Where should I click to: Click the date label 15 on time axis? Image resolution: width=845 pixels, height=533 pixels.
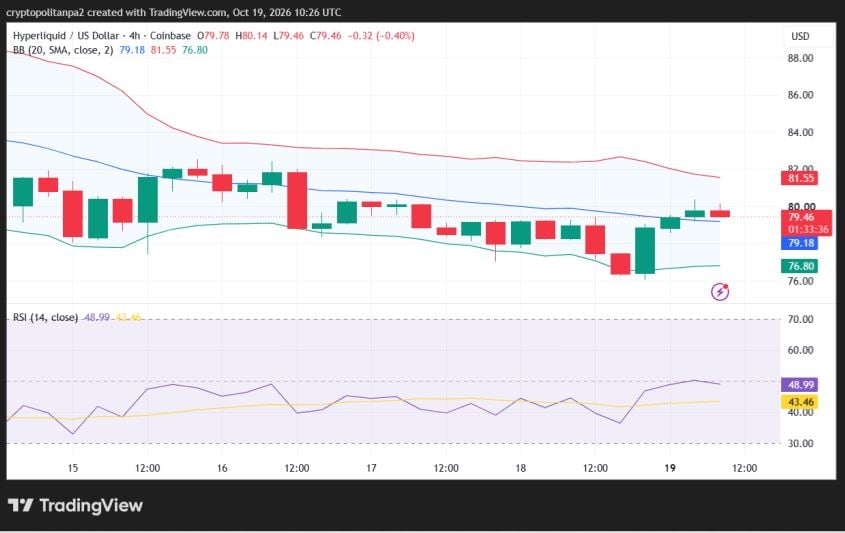73,468
